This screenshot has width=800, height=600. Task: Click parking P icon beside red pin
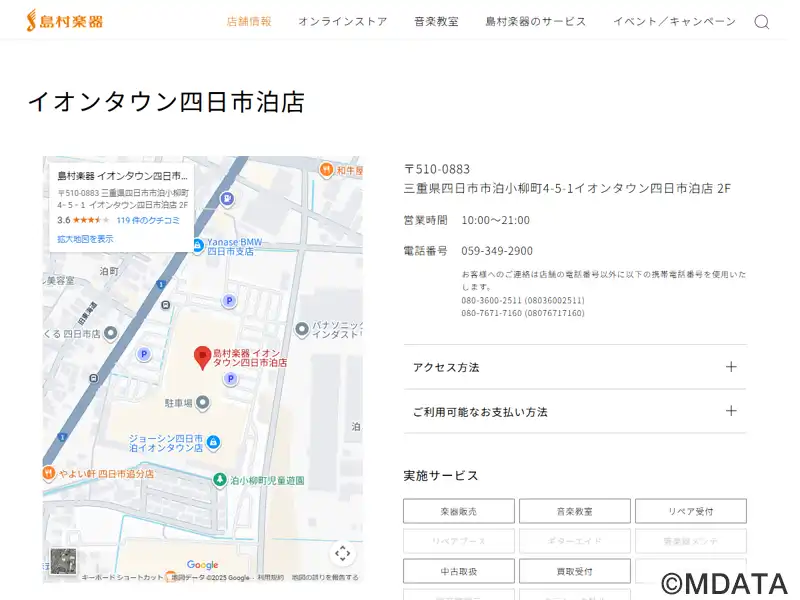pos(231,378)
